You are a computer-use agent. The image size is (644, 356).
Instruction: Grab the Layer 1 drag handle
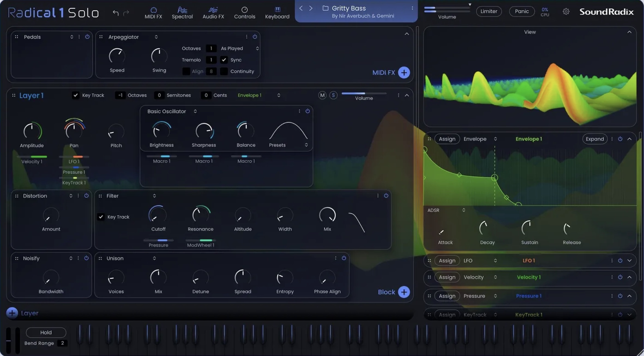(14, 95)
